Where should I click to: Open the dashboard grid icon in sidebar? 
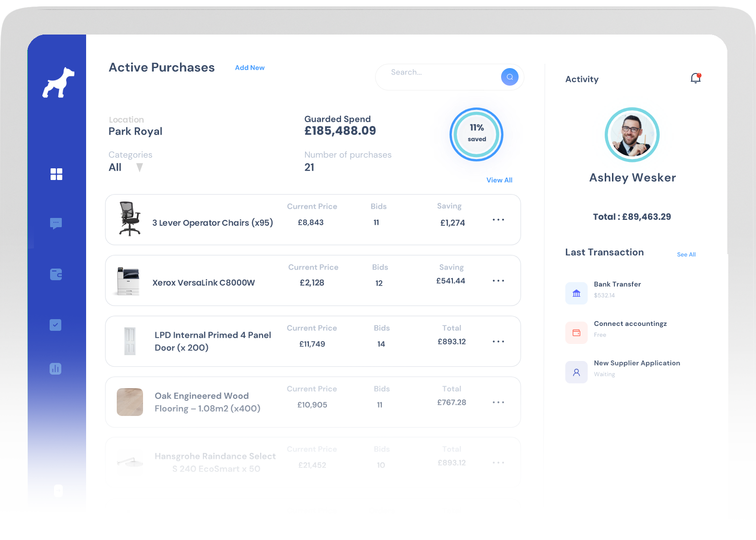tap(56, 174)
